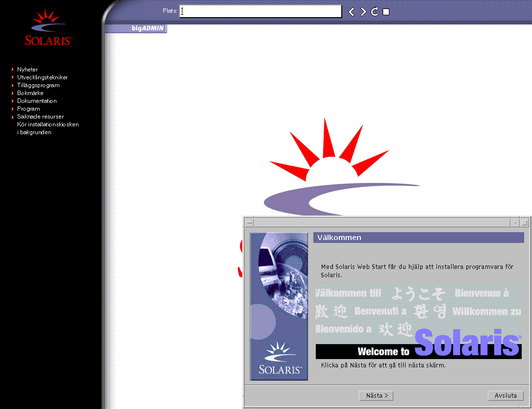Image resolution: width=532 pixels, height=409 pixels.
Task: Stop loading with the square icon
Action: pyautogui.click(x=386, y=12)
